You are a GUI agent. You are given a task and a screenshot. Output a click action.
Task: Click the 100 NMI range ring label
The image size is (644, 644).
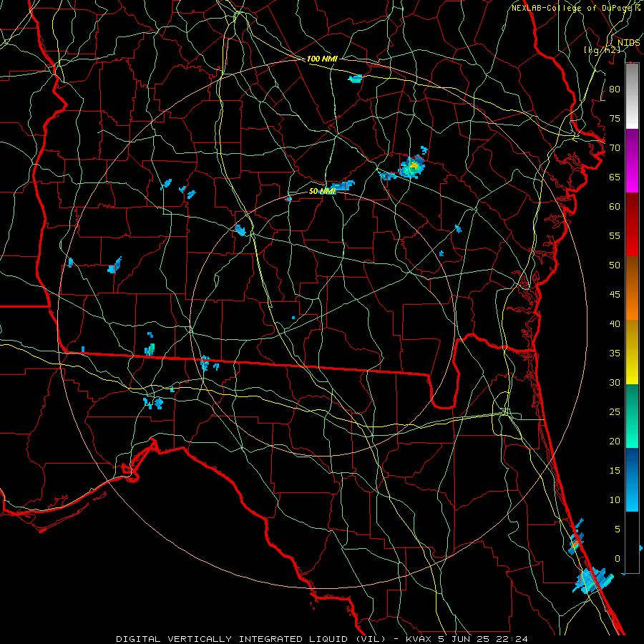click(322, 59)
